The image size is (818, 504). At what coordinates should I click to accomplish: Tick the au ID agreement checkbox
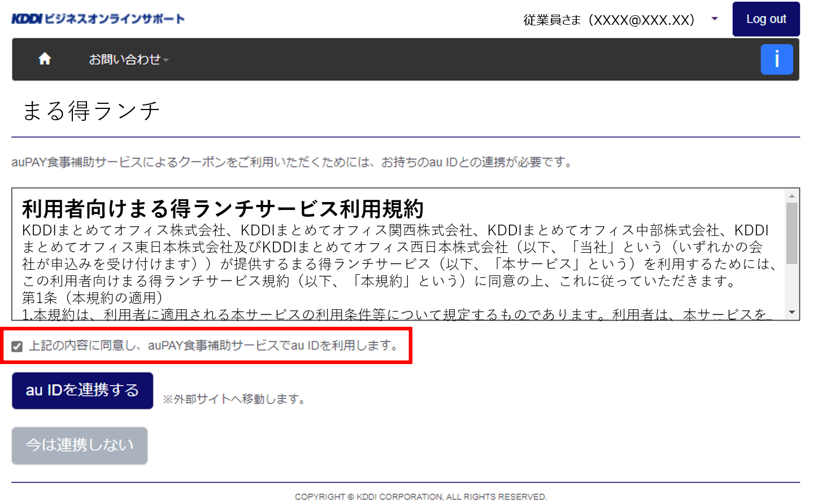click(x=17, y=346)
